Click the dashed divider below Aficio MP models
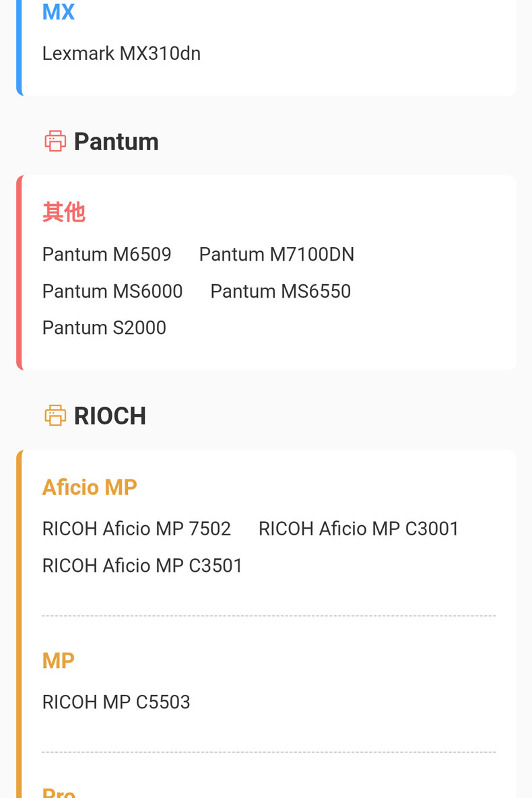 pyautogui.click(x=269, y=616)
